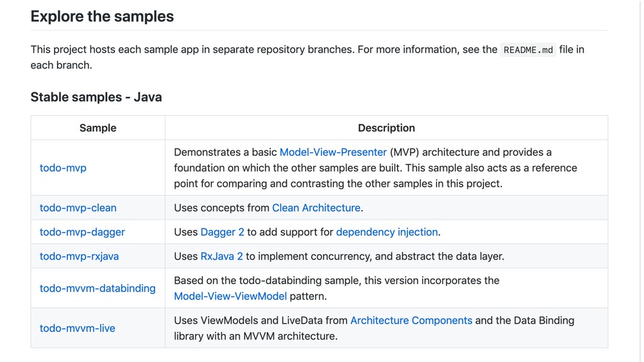
Task: Navigate to the todo-mvvm-databinding sample
Action: [x=97, y=288]
